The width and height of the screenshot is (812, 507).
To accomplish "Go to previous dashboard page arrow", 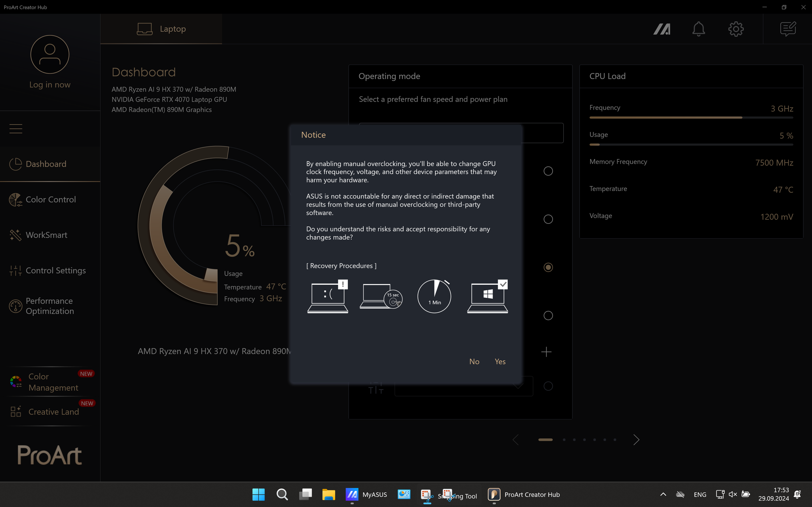I will tap(516, 440).
